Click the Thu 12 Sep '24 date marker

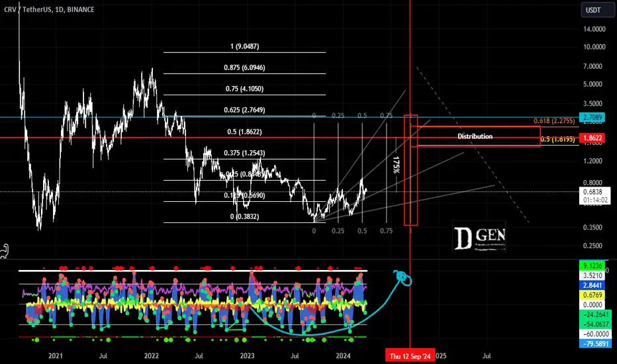point(410,356)
